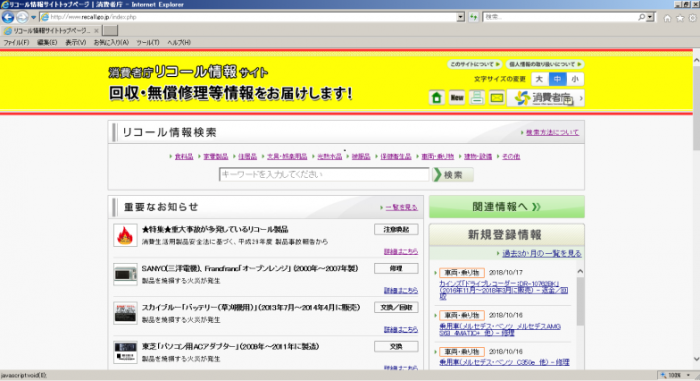Open the 東芝 AC adapter thumbnail

(125, 352)
